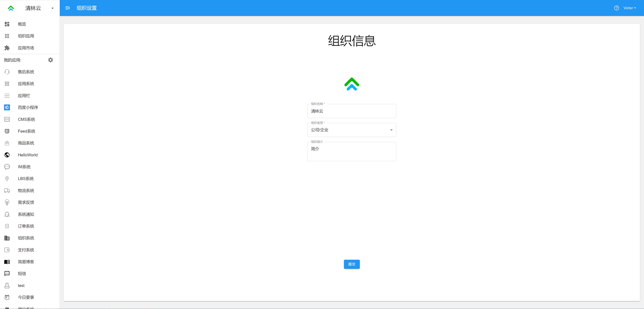The image size is (644, 309).
Task: Open 应用市场 menu item
Action: click(x=30, y=48)
